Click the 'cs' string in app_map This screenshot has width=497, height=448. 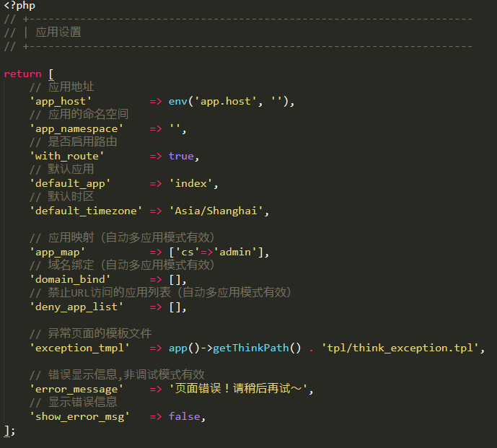pyautogui.click(x=188, y=252)
